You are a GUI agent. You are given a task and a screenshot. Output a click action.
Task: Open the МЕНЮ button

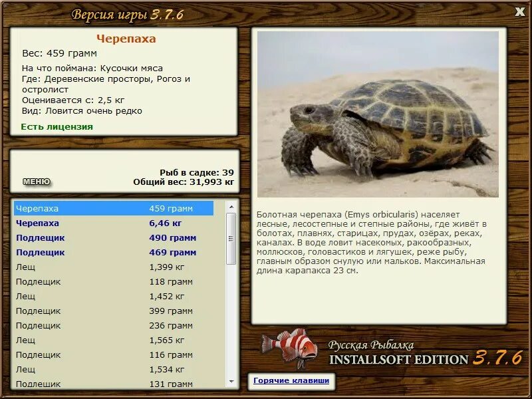click(x=37, y=182)
